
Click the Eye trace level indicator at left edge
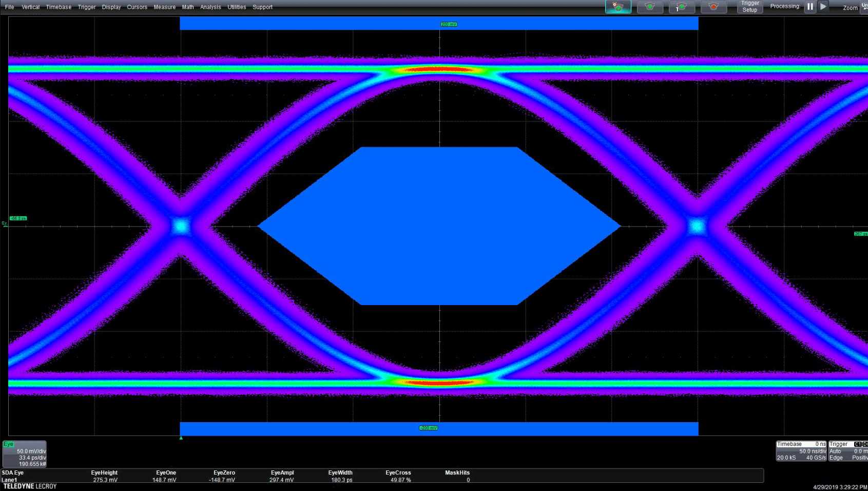(5, 223)
